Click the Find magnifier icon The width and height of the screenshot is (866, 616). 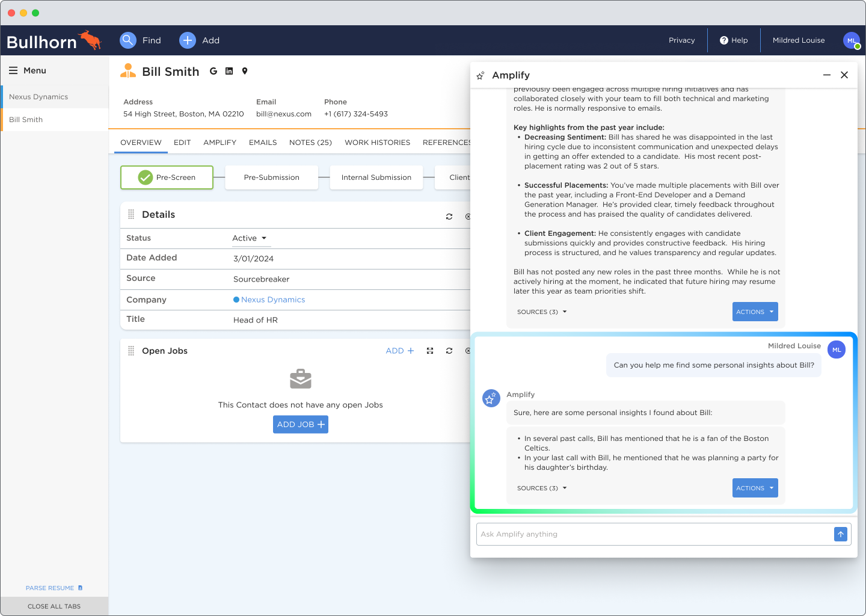click(128, 40)
